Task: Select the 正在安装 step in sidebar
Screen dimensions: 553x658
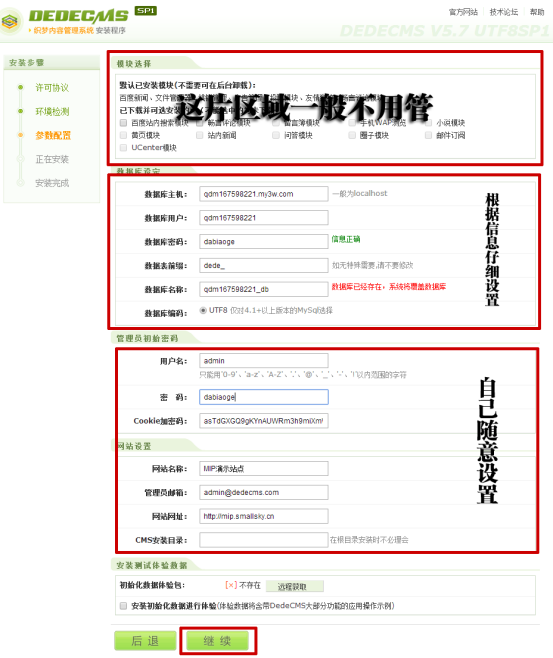Action: click(x=52, y=159)
